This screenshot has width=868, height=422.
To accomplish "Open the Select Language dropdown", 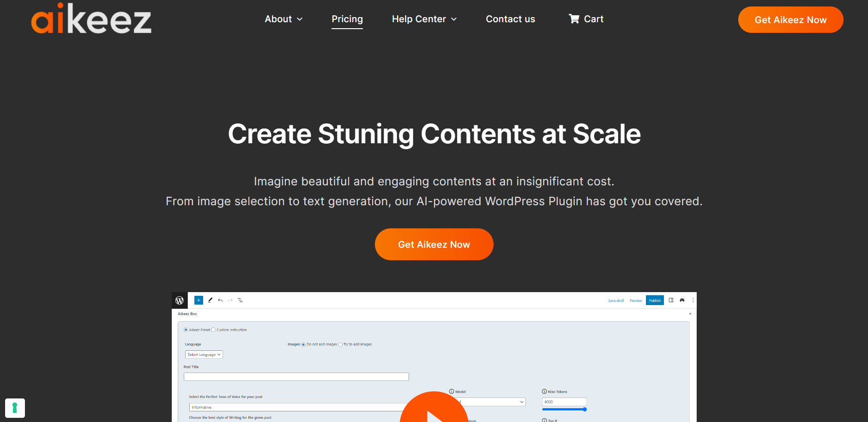I will (204, 355).
